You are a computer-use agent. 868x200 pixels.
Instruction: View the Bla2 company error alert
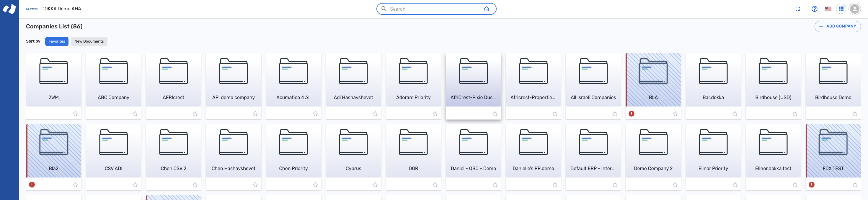coord(32,184)
